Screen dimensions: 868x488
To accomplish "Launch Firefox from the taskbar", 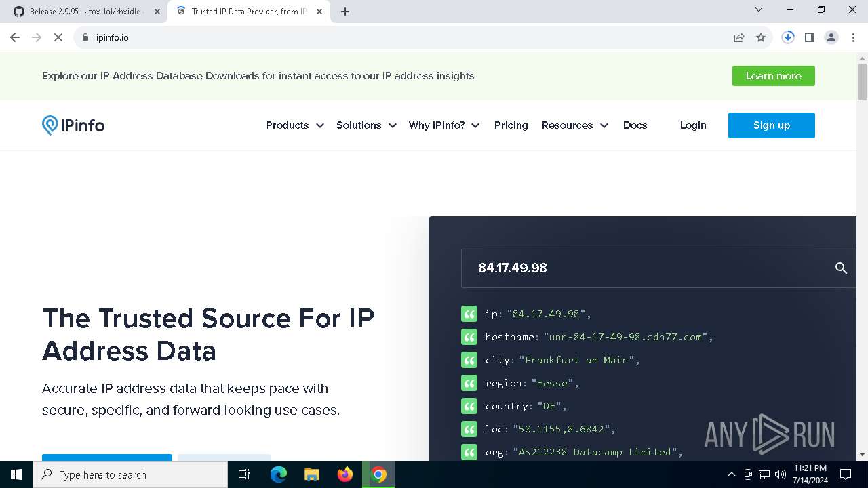I will (345, 474).
